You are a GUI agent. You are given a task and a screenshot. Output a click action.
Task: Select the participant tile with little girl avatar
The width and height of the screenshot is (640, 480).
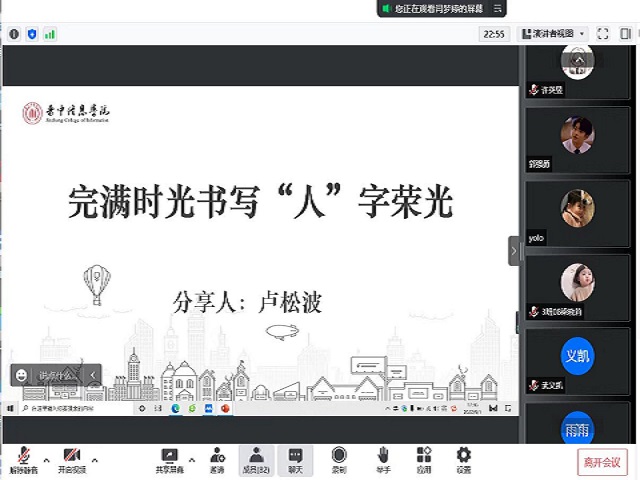[577, 287]
